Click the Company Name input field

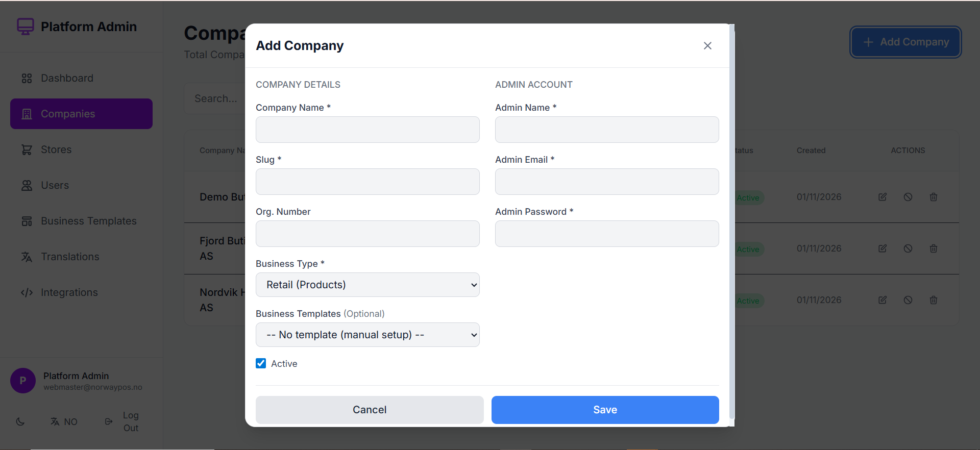(367, 130)
